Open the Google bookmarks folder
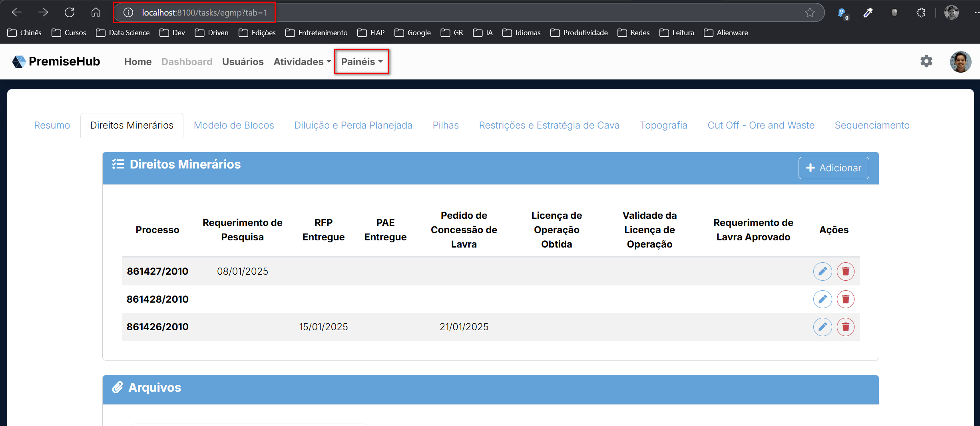This screenshot has height=426, width=980. 412,33
